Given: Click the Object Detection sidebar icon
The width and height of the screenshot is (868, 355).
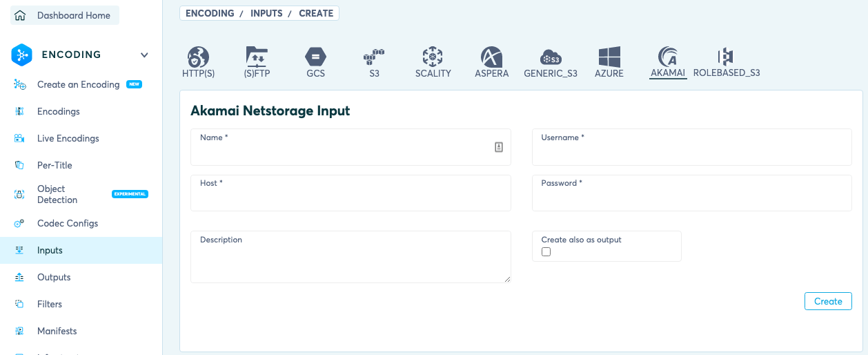Looking at the screenshot, I should click(20, 194).
